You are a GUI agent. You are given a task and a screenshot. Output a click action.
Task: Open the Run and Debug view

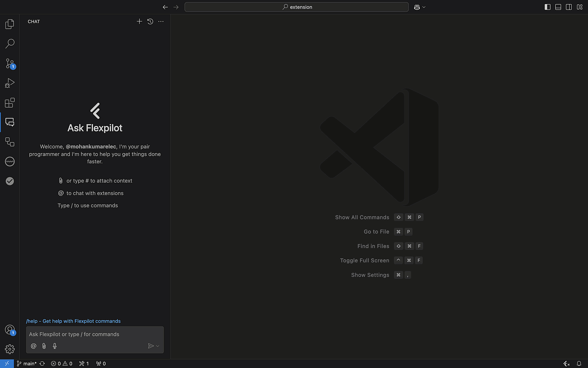[x=10, y=83]
